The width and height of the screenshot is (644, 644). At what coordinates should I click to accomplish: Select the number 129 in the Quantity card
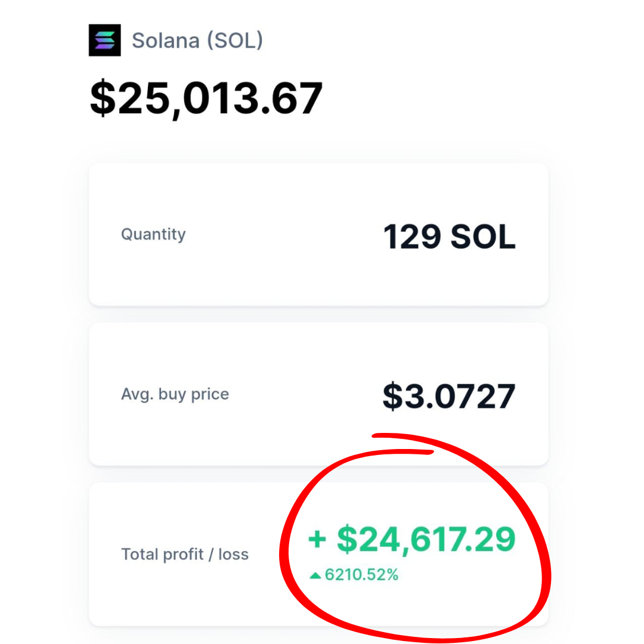(411, 237)
